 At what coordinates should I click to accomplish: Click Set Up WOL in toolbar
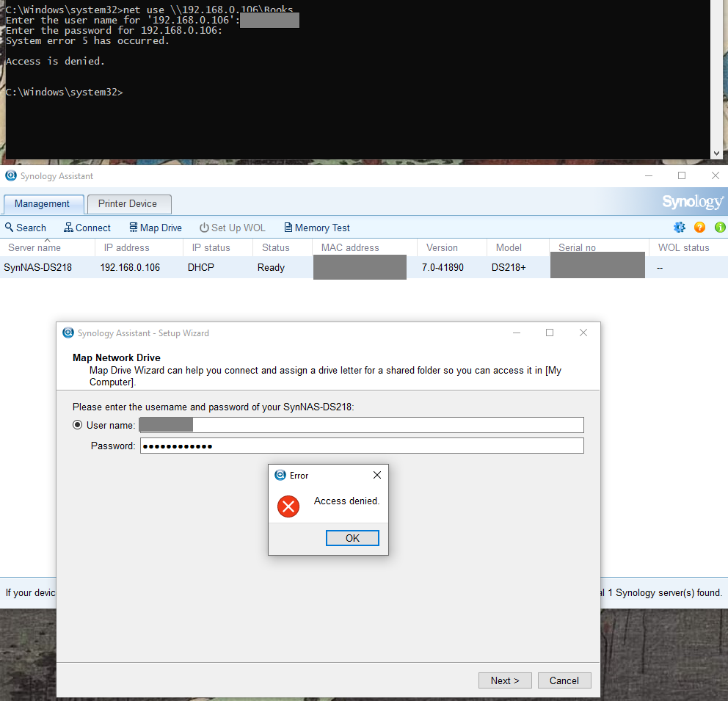(x=233, y=228)
